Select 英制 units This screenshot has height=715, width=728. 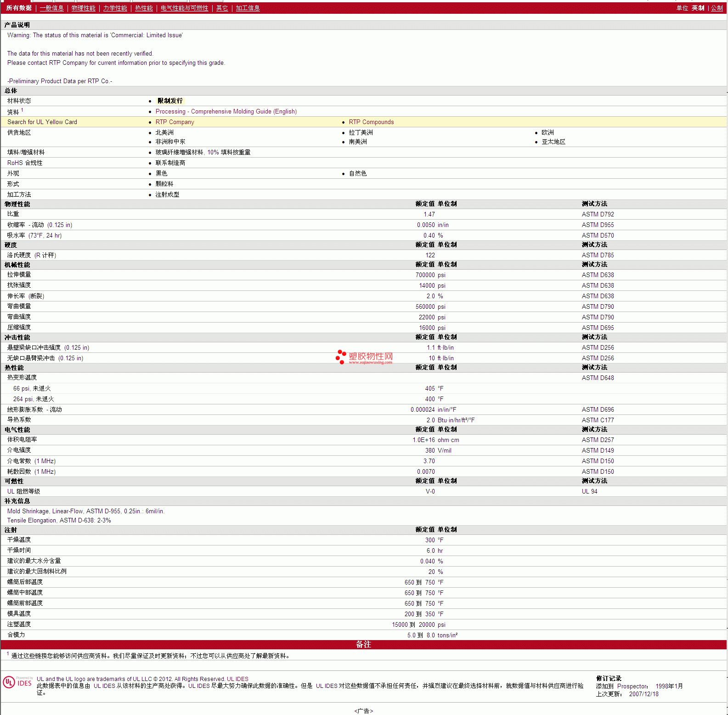coord(698,8)
